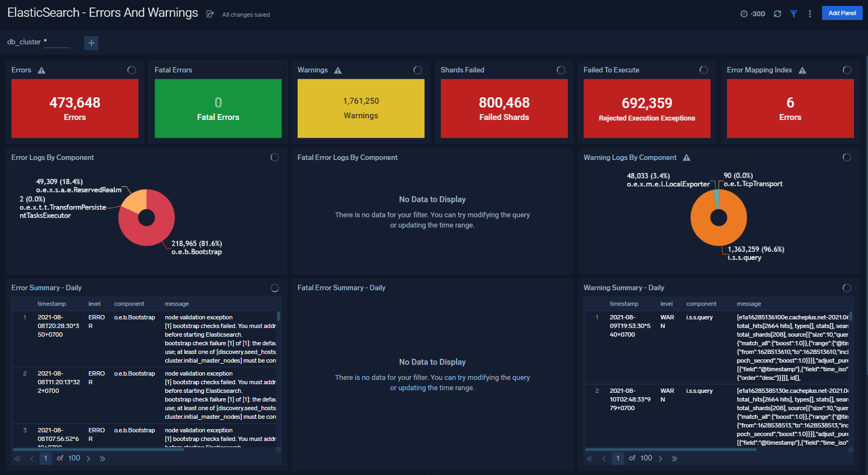
Task: Click the share dashboard icon beside the title
Action: coord(210,14)
